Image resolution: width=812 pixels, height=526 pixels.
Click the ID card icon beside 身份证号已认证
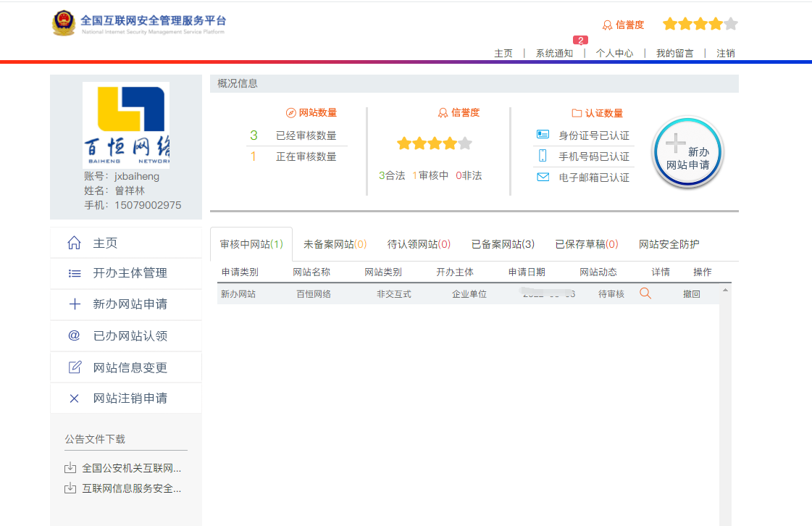click(x=544, y=134)
